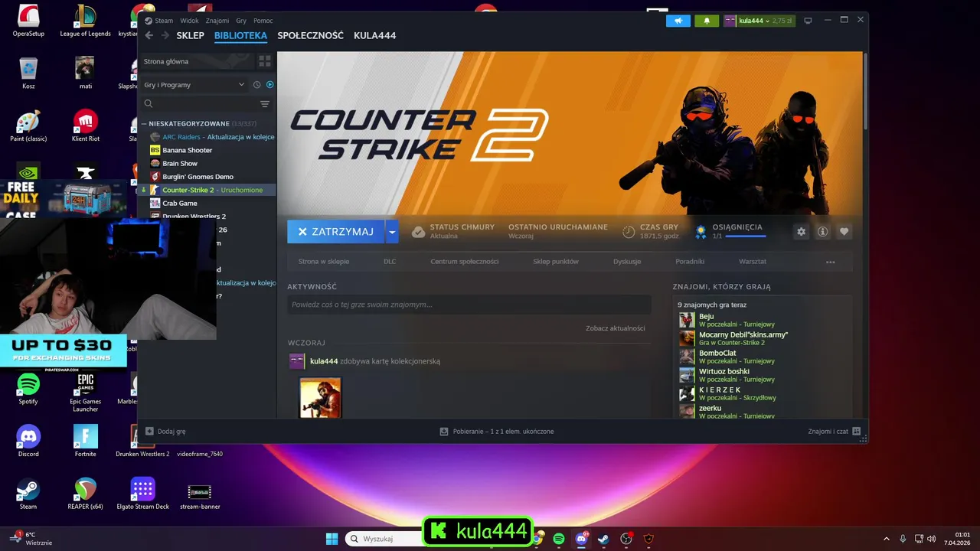Open the Discord desktop shortcut
The image size is (980, 551).
tap(28, 442)
